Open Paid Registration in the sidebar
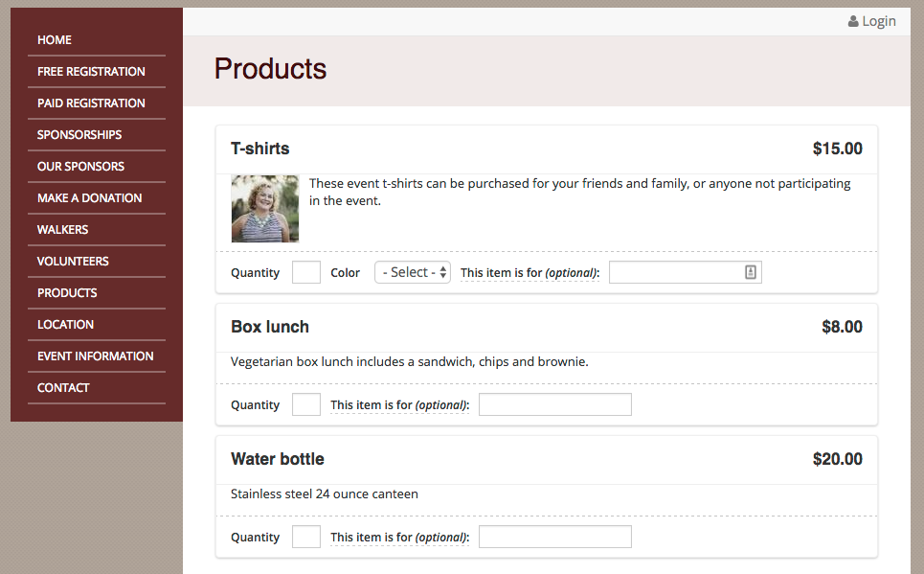This screenshot has width=924, height=574. pos(91,103)
